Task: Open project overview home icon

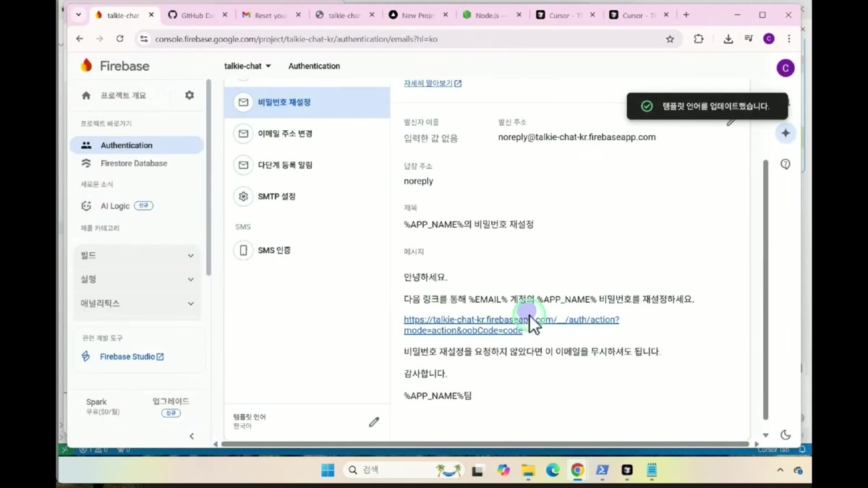Action: [86, 95]
